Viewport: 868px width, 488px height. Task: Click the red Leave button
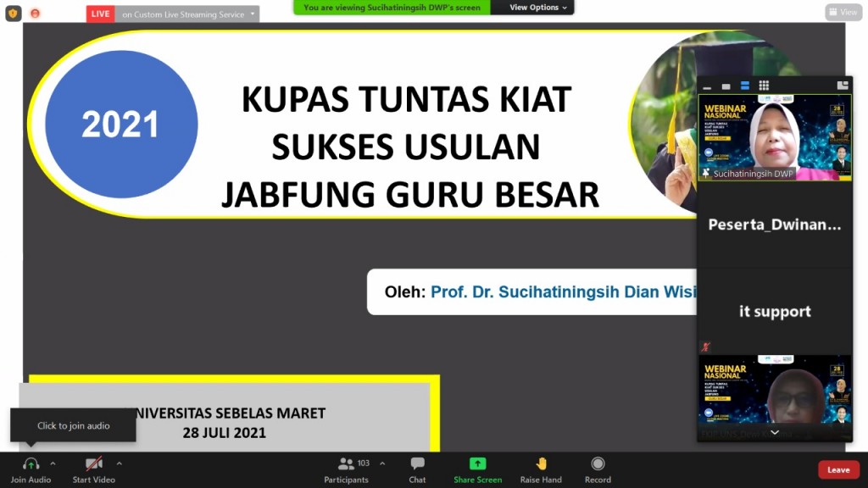point(837,469)
